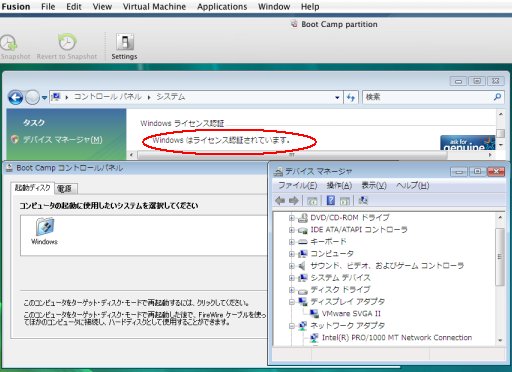
Task: Click システム in the address breadcrumb
Action: coord(171,97)
